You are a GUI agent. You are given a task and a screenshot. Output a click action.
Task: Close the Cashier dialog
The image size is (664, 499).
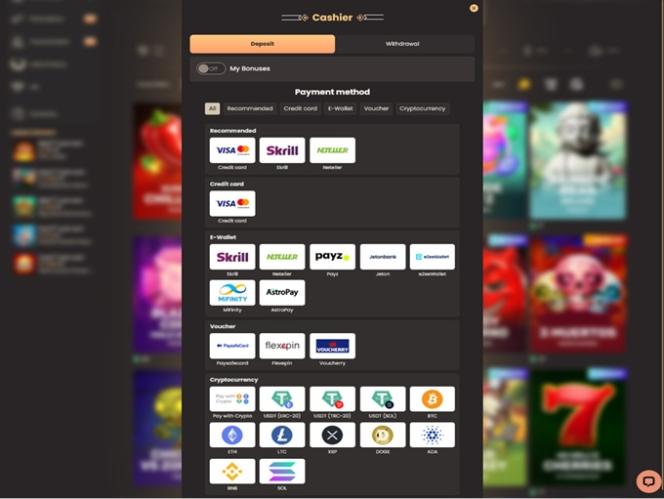tap(474, 8)
